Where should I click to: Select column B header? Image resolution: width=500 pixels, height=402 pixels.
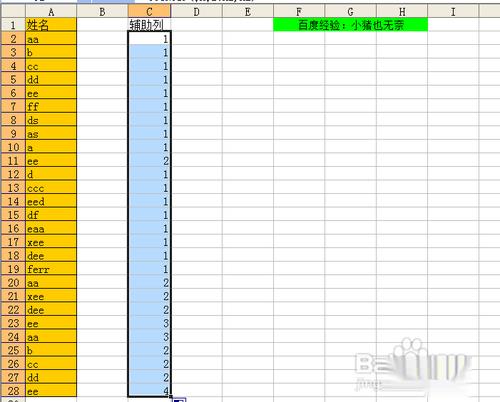click(102, 12)
